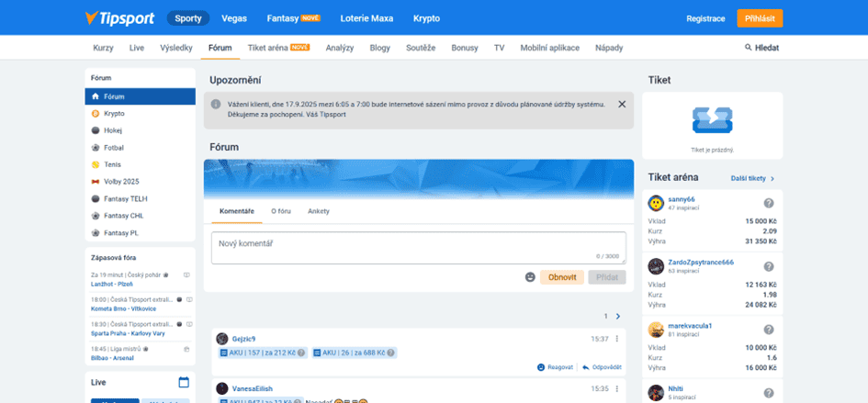
Task: Click the Hledat search icon
Action: tap(749, 48)
